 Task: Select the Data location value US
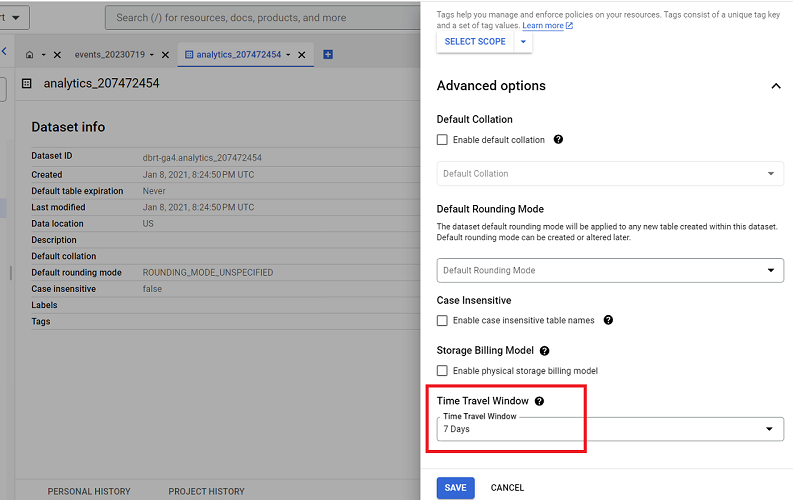[x=148, y=223]
